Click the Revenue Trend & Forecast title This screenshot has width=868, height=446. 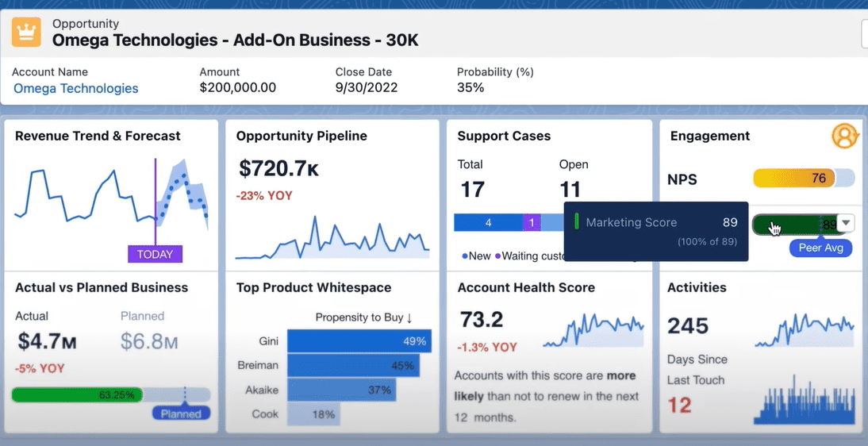98,136
